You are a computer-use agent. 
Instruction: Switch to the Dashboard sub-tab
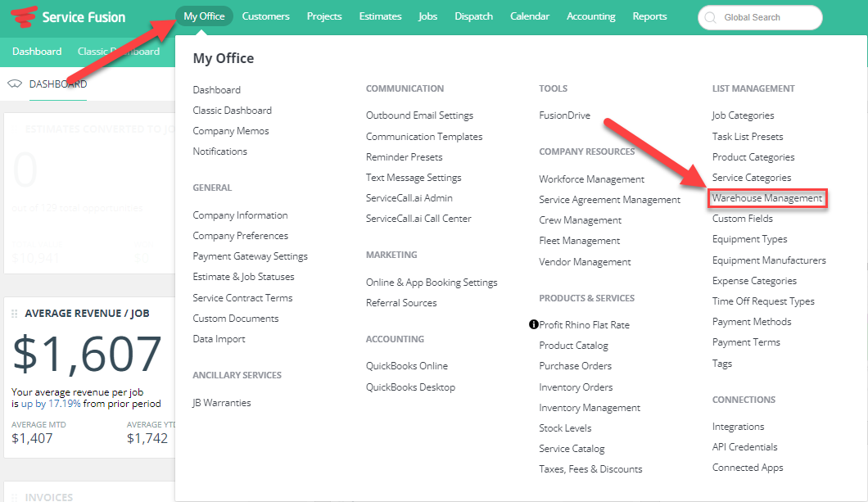(x=37, y=52)
